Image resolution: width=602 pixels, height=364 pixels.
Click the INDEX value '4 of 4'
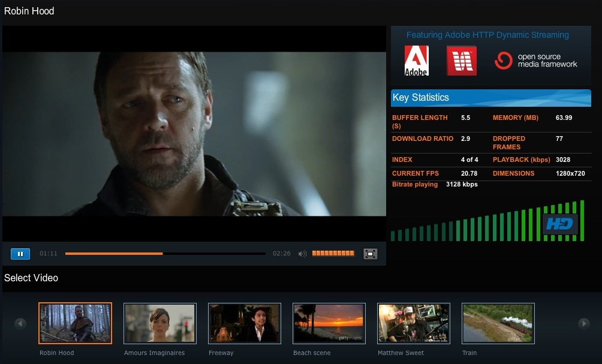click(x=469, y=160)
